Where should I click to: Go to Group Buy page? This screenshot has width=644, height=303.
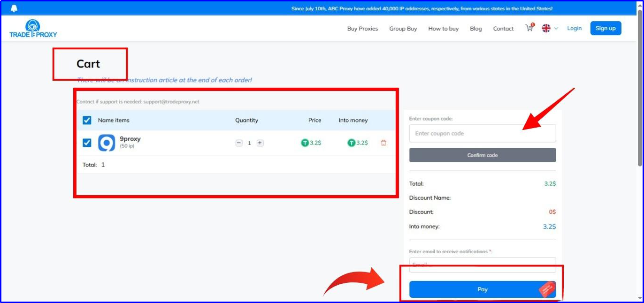pos(403,29)
